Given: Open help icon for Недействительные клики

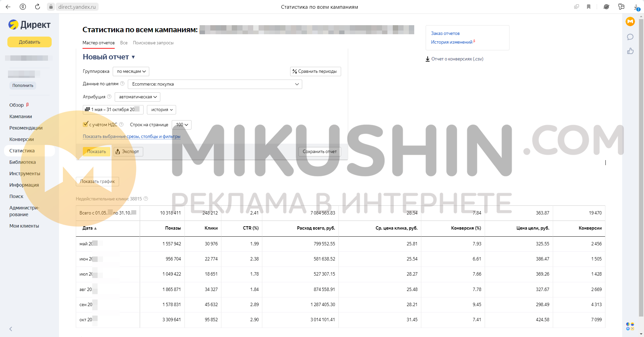Looking at the screenshot, I should point(146,199).
